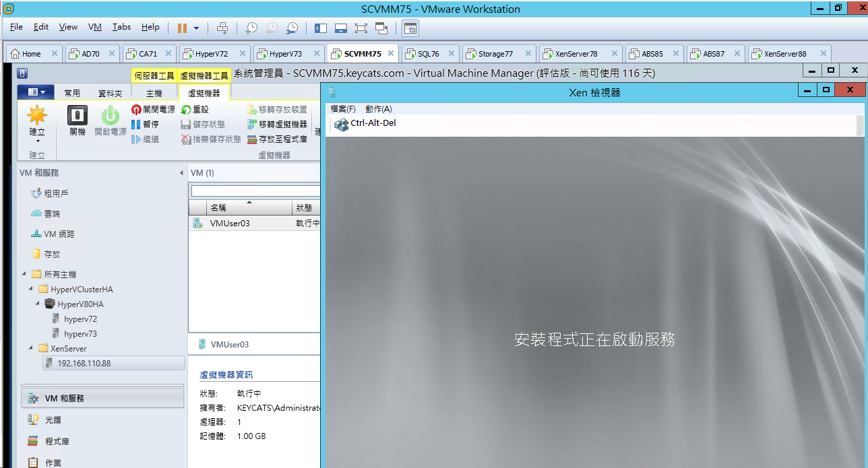Close the HyperV73 tab
The height and width of the screenshot is (468, 868).
(316, 54)
